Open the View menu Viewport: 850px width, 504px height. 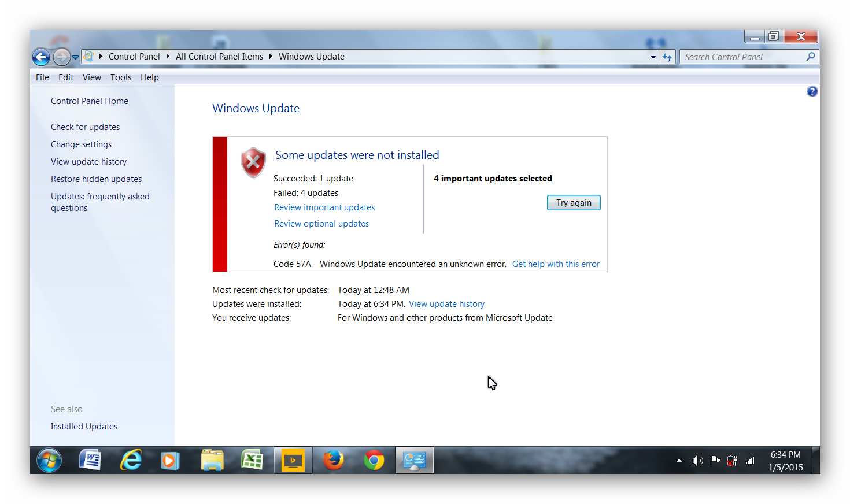point(92,77)
